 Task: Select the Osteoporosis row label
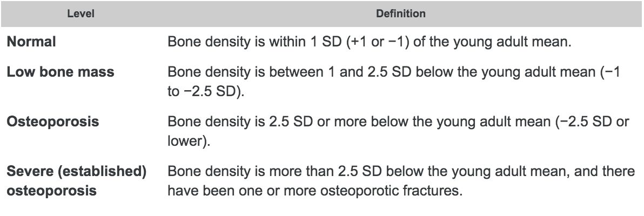pos(53,121)
